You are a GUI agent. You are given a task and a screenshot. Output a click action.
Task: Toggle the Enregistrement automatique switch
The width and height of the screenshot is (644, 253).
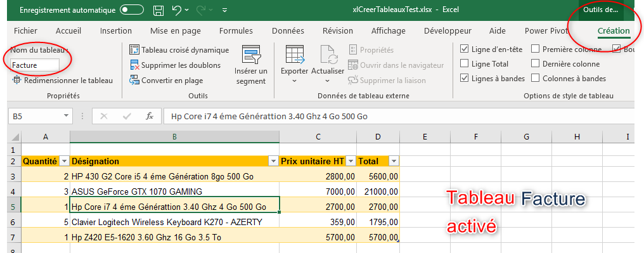coord(132,10)
